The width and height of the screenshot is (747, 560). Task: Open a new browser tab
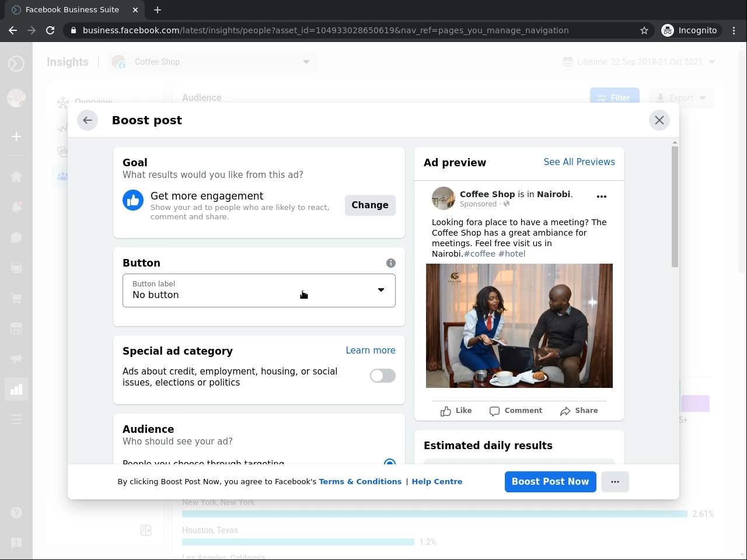click(x=158, y=10)
